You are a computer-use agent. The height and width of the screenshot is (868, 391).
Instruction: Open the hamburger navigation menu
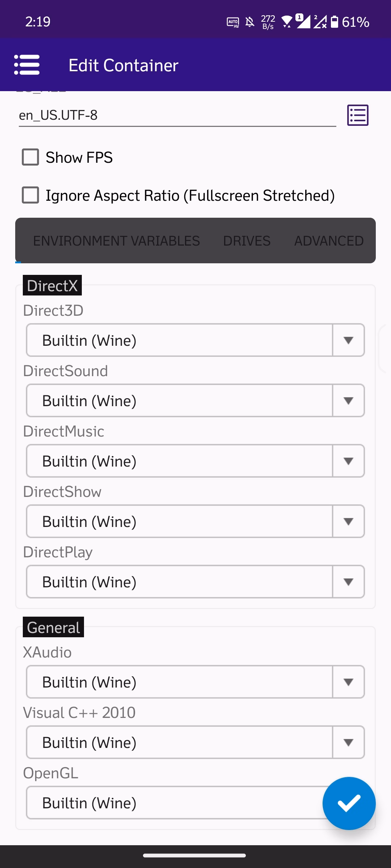(26, 65)
